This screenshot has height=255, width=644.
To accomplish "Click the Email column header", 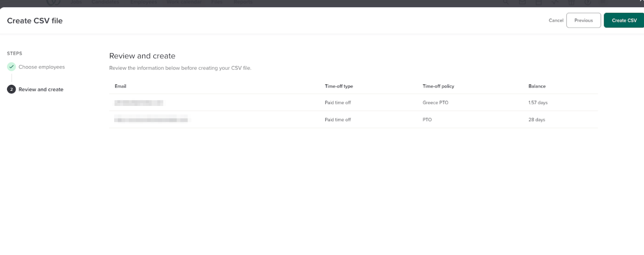I will click(x=120, y=86).
